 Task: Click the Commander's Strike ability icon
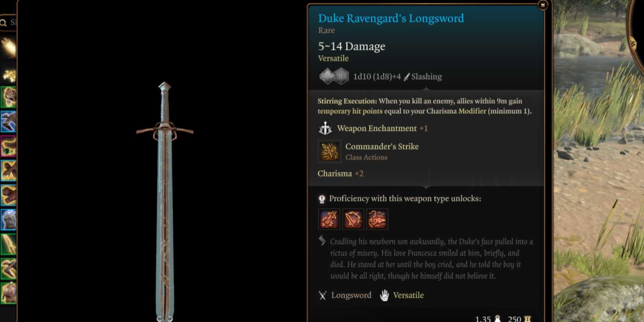[329, 151]
